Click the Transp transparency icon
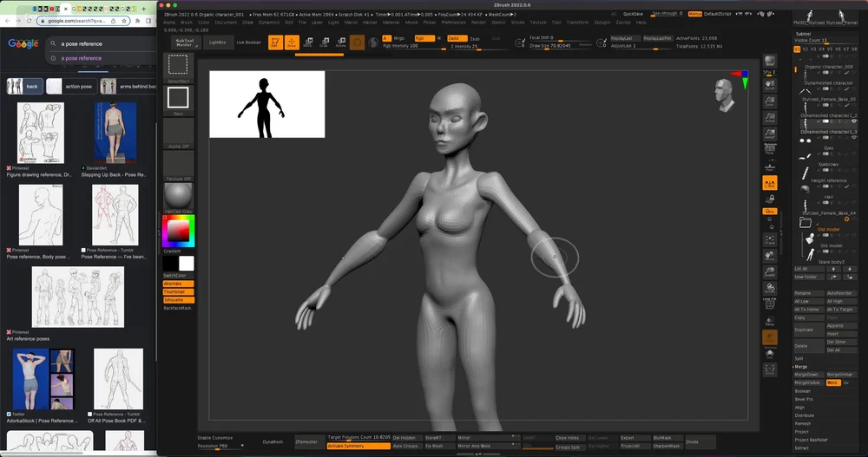Viewport: 868px width, 457px height. 769,321
